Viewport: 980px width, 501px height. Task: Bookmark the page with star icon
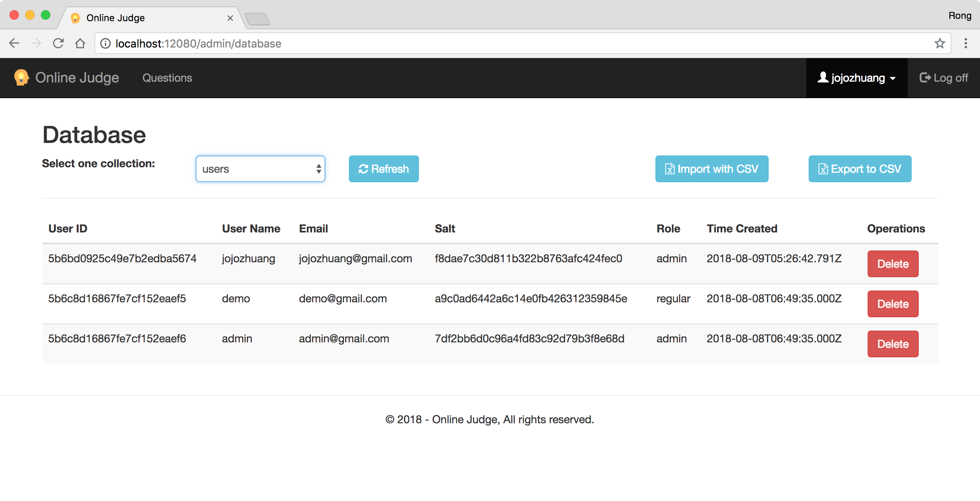tap(940, 43)
